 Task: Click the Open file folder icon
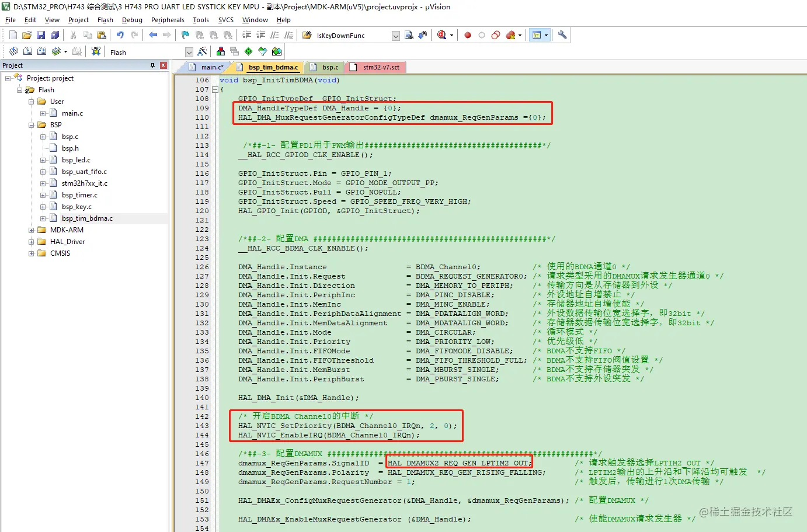click(x=27, y=35)
